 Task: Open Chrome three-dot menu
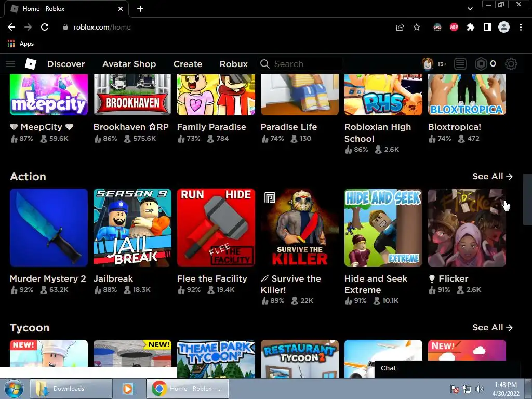[521, 27]
